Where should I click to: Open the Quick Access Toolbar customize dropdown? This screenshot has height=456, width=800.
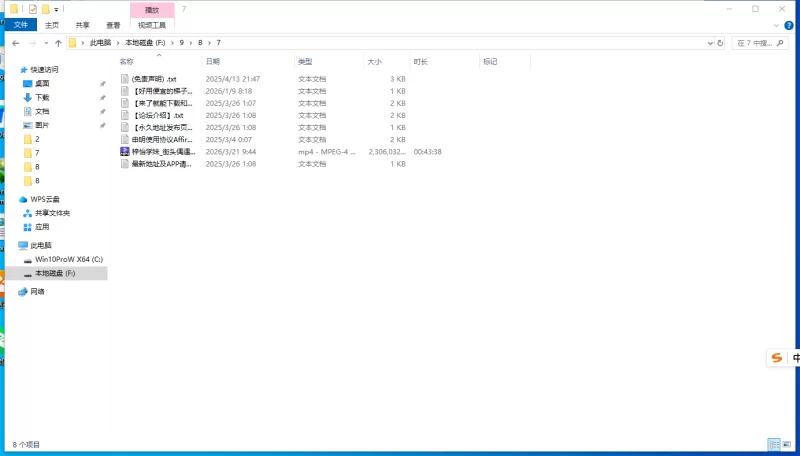click(x=57, y=9)
